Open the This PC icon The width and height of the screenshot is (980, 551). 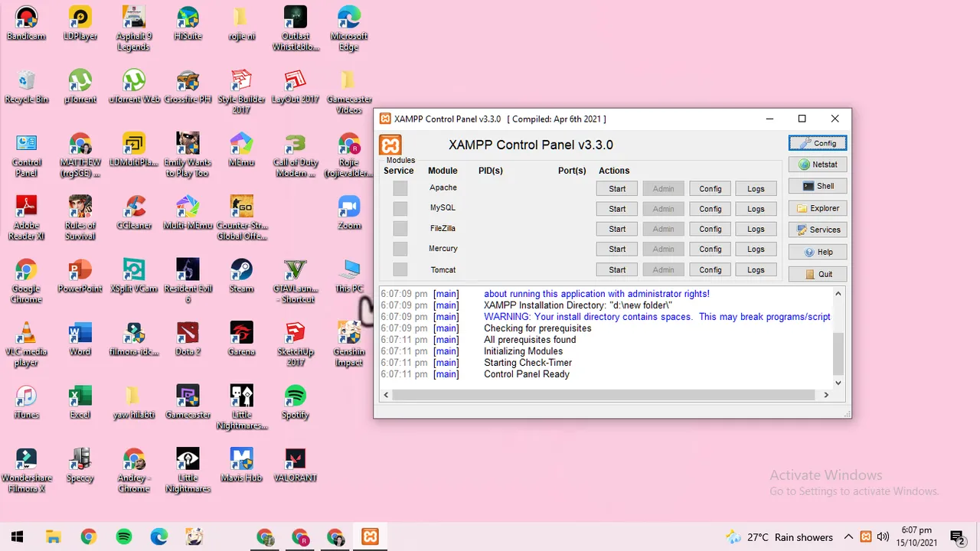coord(349,275)
